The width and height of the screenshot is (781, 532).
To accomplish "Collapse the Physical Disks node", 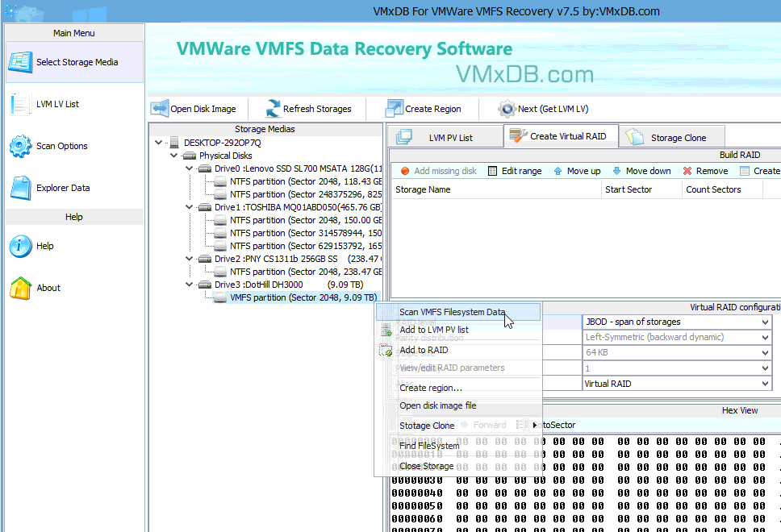I will click(x=173, y=156).
